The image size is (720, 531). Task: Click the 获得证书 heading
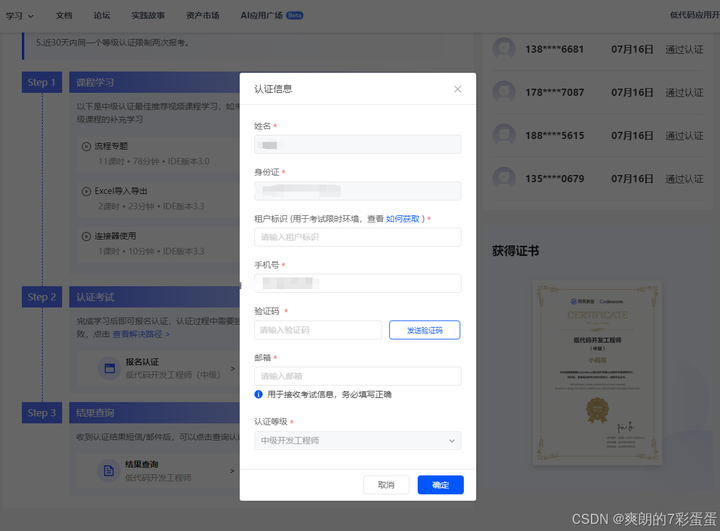tap(515, 251)
